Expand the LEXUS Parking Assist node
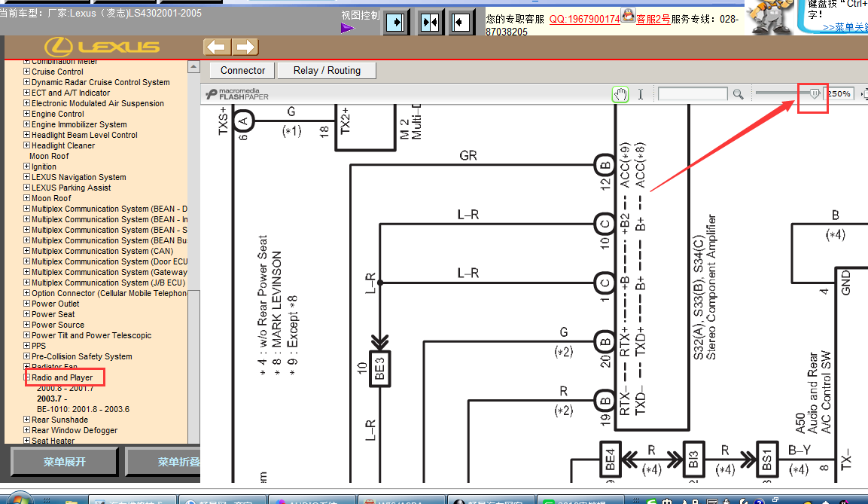 [26, 187]
